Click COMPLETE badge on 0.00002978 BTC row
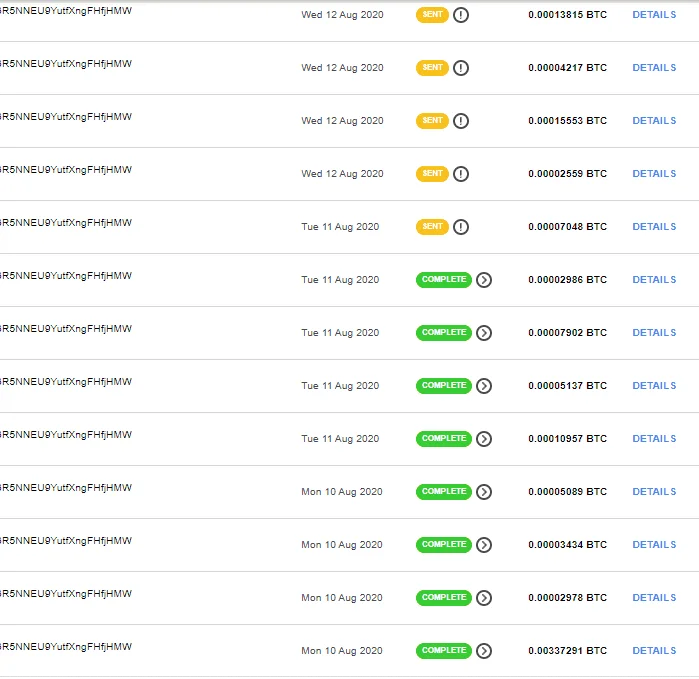This screenshot has height=679, width=699. coord(444,598)
